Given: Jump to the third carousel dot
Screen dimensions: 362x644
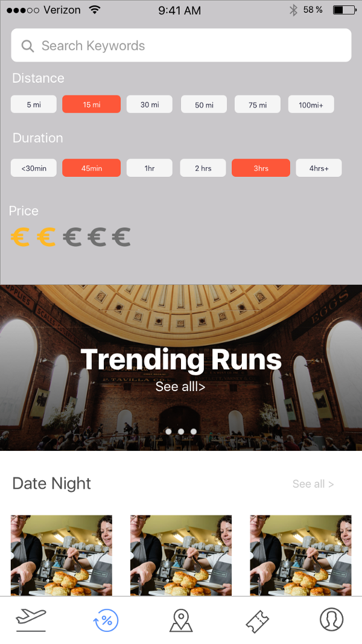Looking at the screenshot, I should tap(193, 432).
